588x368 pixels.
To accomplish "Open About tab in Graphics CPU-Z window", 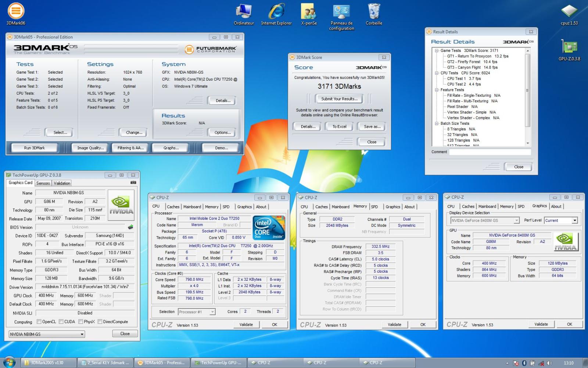I will coord(556,206).
